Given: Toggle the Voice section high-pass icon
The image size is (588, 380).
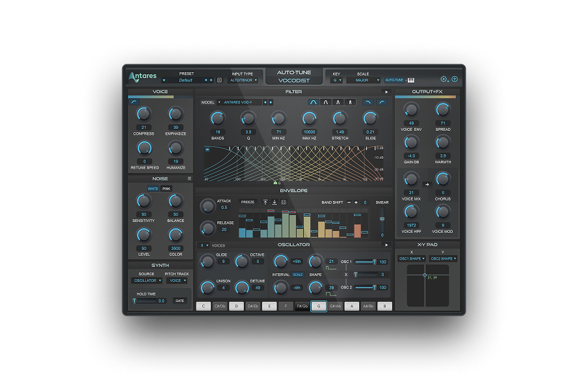Looking at the screenshot, I should tap(134, 102).
